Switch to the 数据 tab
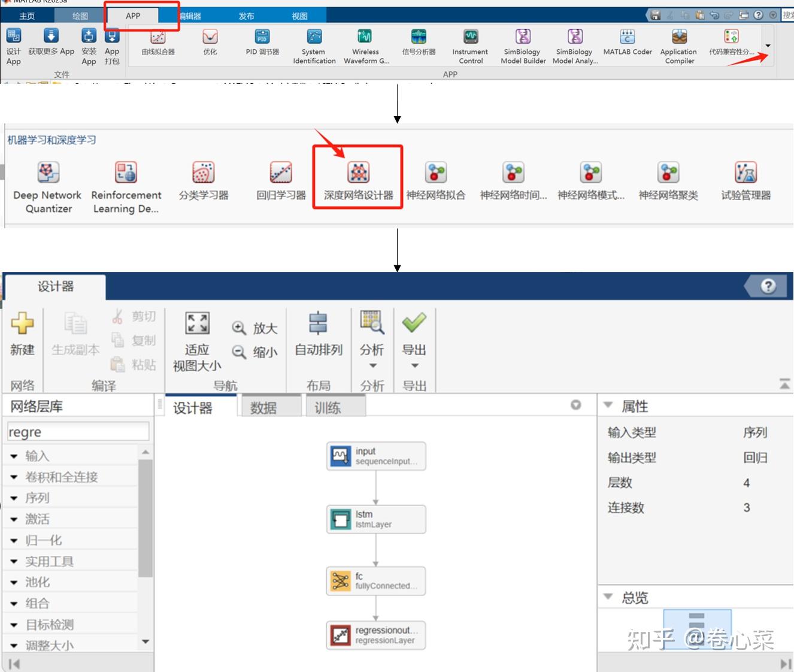This screenshot has height=672, width=794. tap(262, 407)
